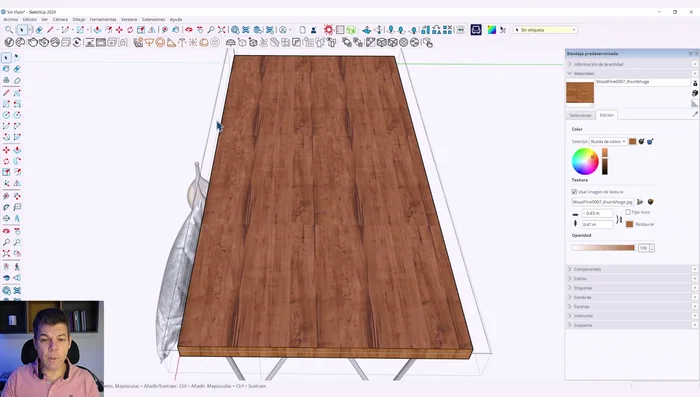Click the eyedropper sample paint icon in Materiales

[695, 115]
